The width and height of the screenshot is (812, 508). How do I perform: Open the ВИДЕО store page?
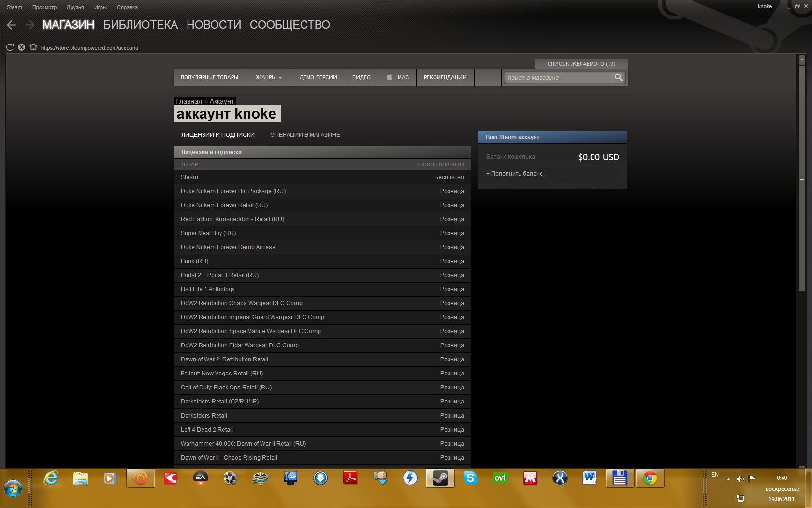pyautogui.click(x=362, y=77)
